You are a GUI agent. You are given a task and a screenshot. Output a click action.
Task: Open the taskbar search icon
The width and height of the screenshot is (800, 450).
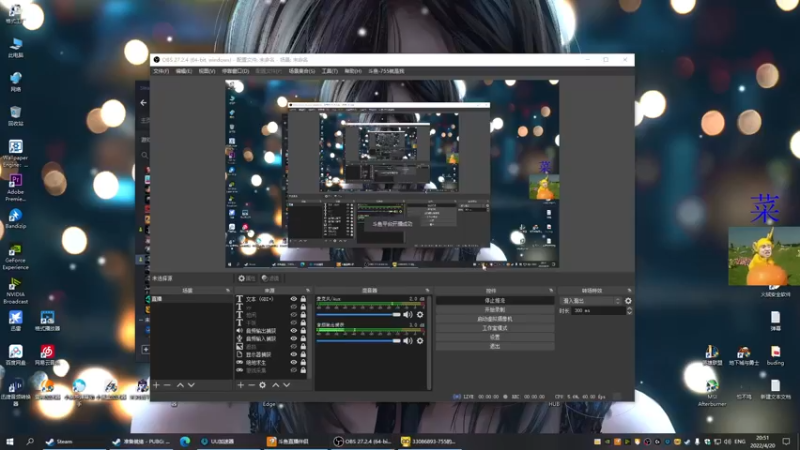tap(30, 441)
